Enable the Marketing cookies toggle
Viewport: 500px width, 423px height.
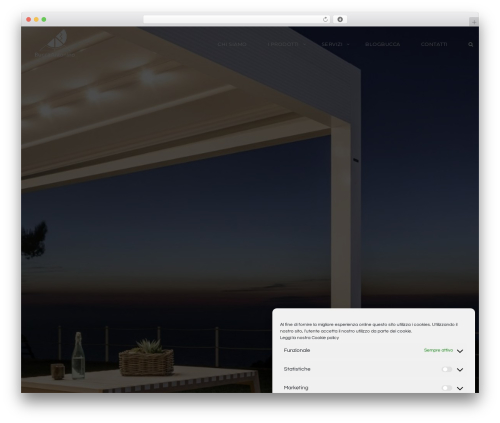(447, 388)
